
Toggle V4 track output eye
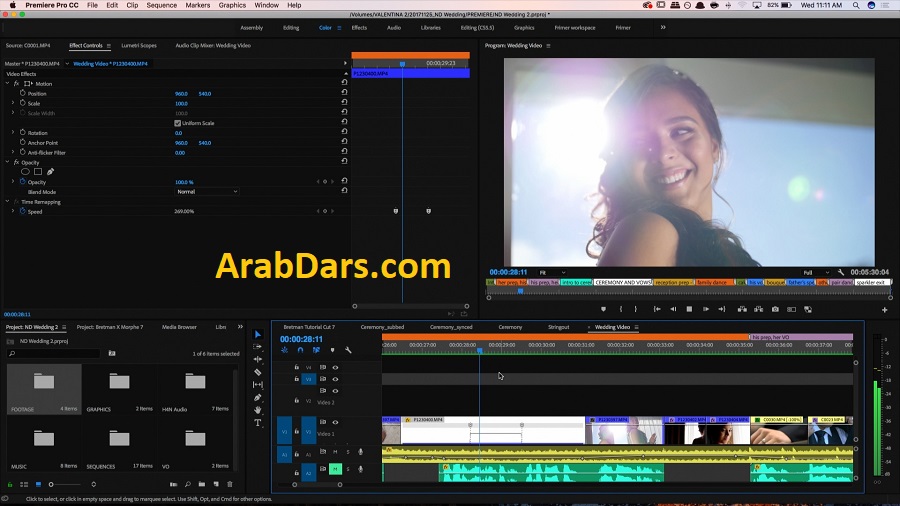(335, 367)
